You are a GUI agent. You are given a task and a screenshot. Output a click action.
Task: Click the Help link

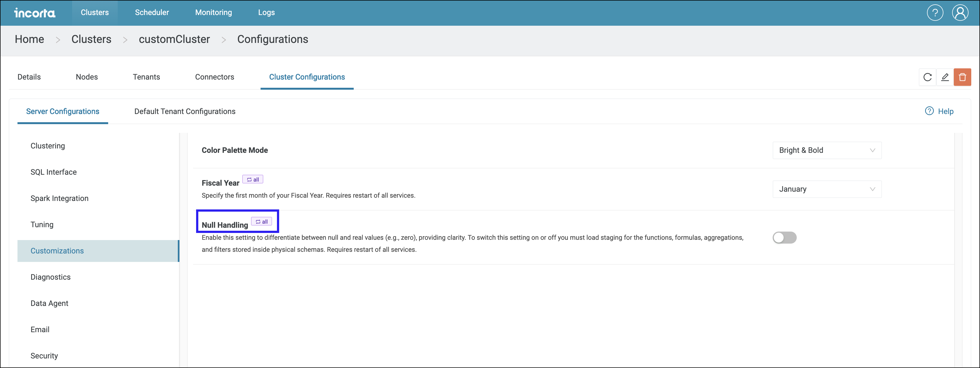pos(939,111)
